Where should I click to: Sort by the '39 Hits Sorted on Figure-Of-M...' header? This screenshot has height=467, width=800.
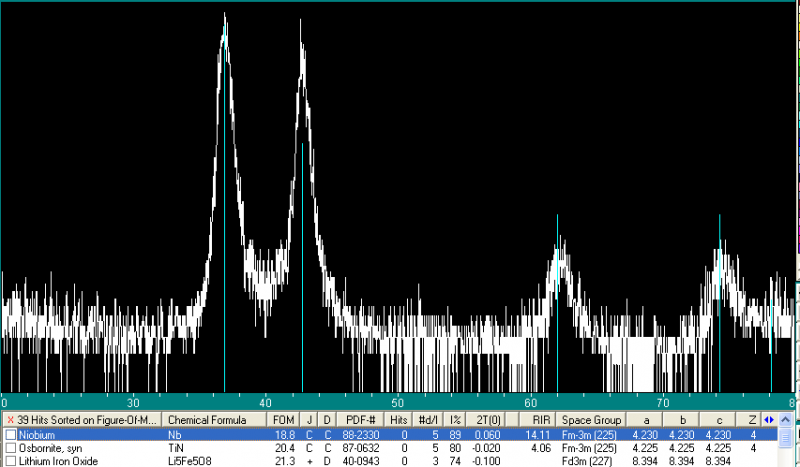(82, 420)
